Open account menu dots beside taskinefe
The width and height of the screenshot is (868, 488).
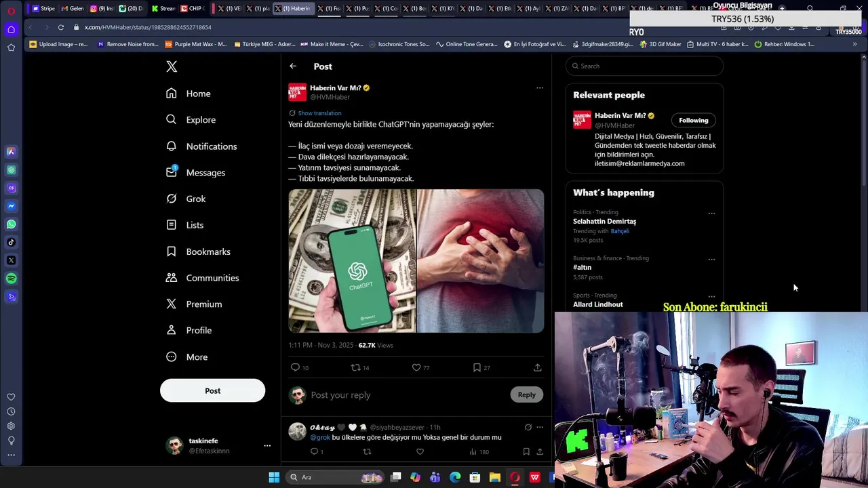tap(267, 445)
